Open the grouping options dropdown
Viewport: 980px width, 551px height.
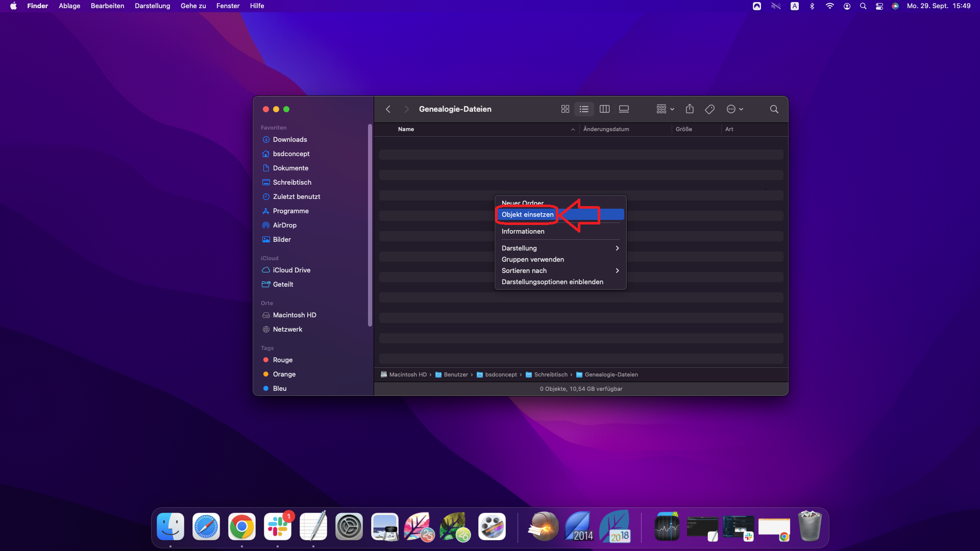click(665, 109)
